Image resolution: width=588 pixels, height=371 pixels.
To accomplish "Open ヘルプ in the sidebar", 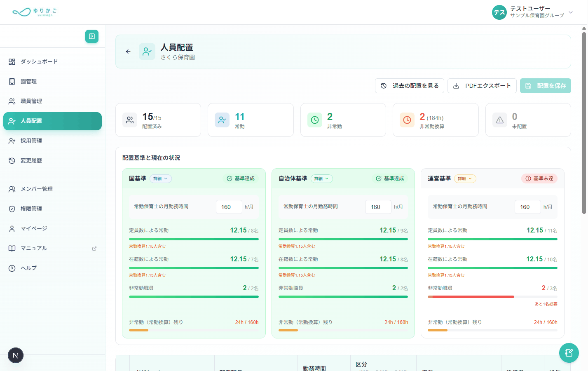I will 52,268.
